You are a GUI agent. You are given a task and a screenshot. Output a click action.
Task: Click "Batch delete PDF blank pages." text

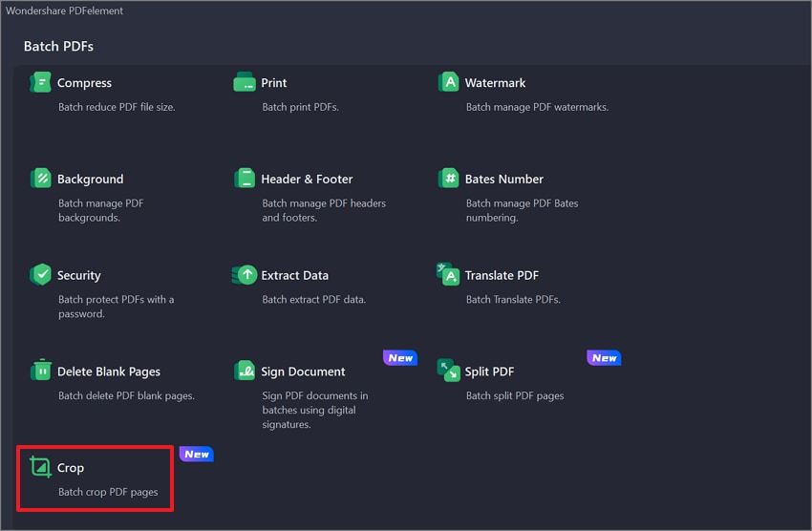(126, 395)
